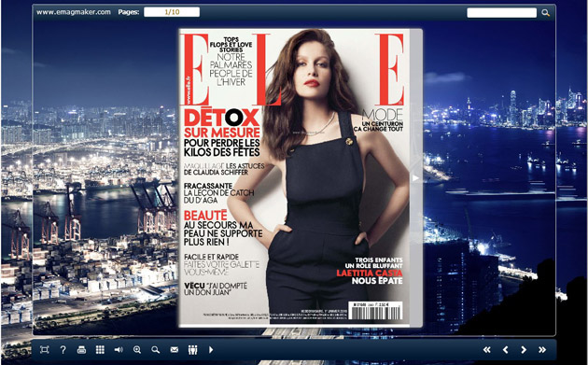The width and height of the screenshot is (588, 365).
Task: Share by email envelope icon
Action: pos(175,350)
